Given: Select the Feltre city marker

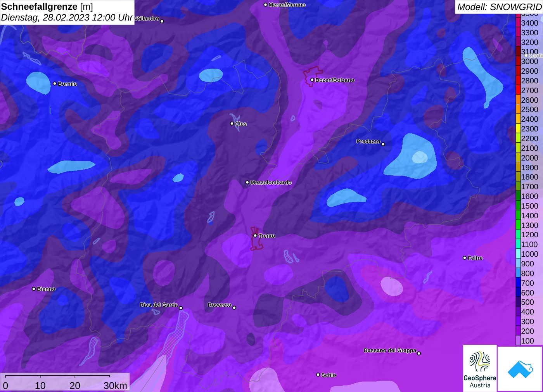Looking at the screenshot, I should (465, 258).
